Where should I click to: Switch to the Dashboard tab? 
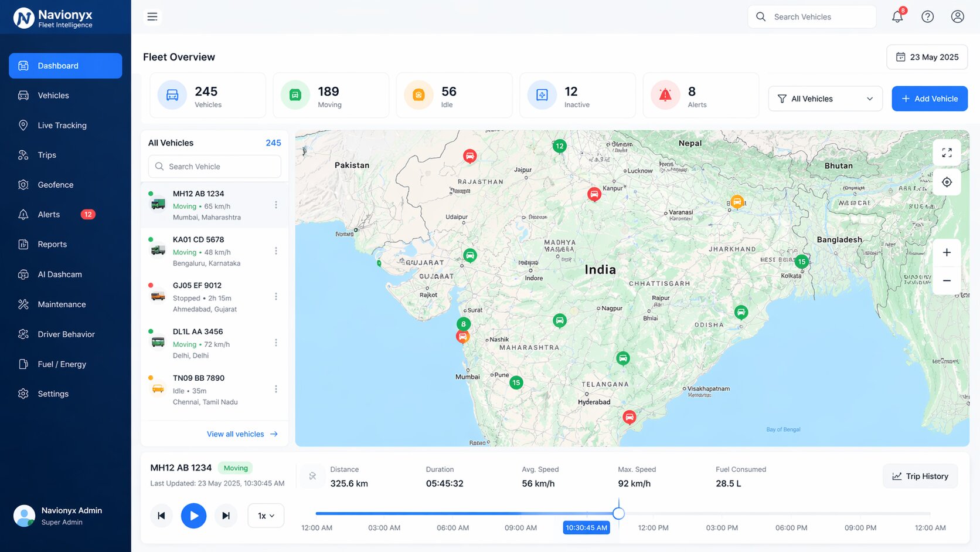click(x=57, y=66)
